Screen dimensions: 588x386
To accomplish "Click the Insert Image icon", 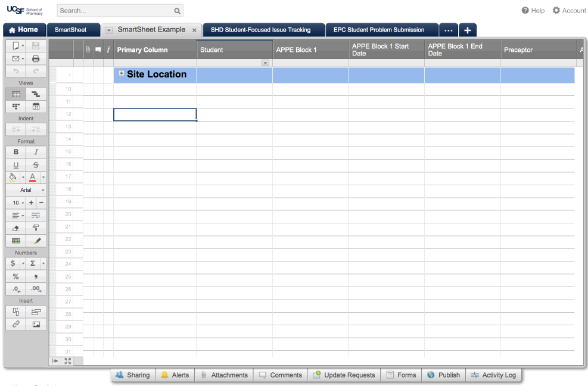I will point(36,324).
